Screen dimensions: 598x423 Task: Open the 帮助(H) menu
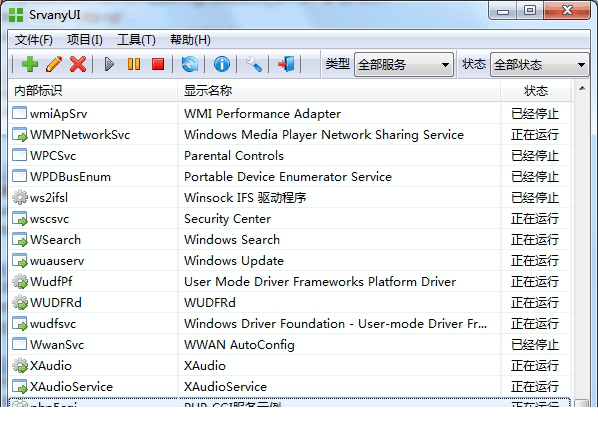click(x=190, y=40)
